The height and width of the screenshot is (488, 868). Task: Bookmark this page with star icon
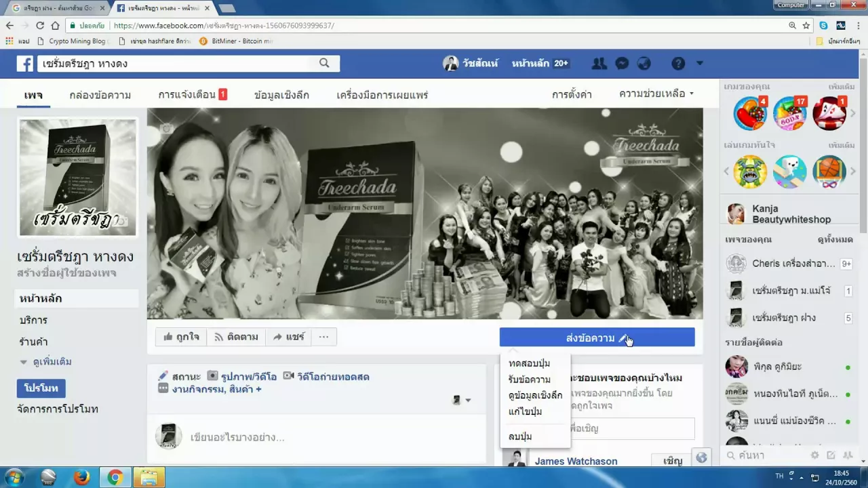[x=806, y=25]
